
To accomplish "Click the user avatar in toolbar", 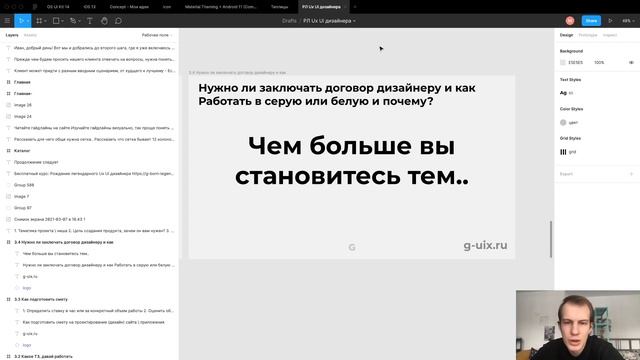I will pyautogui.click(x=570, y=20).
